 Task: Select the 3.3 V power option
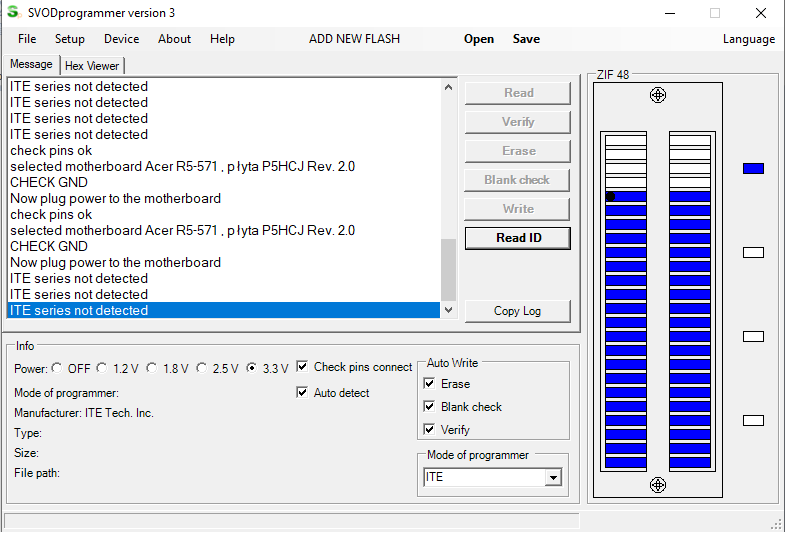coord(251,369)
